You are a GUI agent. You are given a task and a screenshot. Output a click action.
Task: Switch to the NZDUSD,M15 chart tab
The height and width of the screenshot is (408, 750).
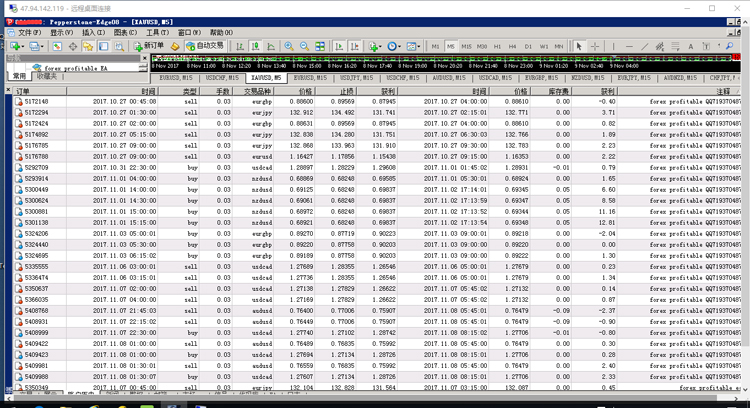[x=587, y=77]
